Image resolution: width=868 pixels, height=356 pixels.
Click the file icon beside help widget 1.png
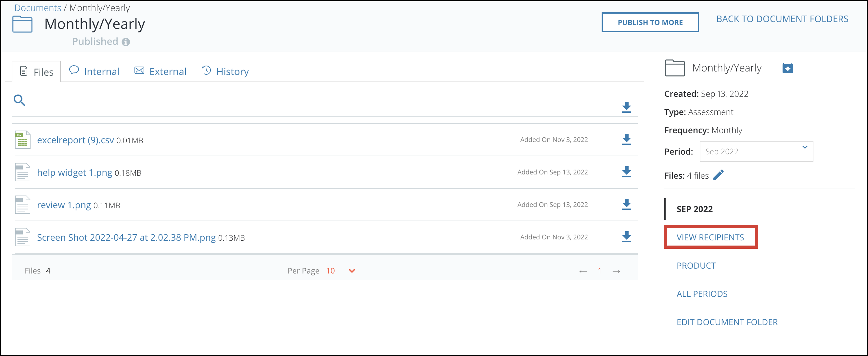pyautogui.click(x=22, y=172)
